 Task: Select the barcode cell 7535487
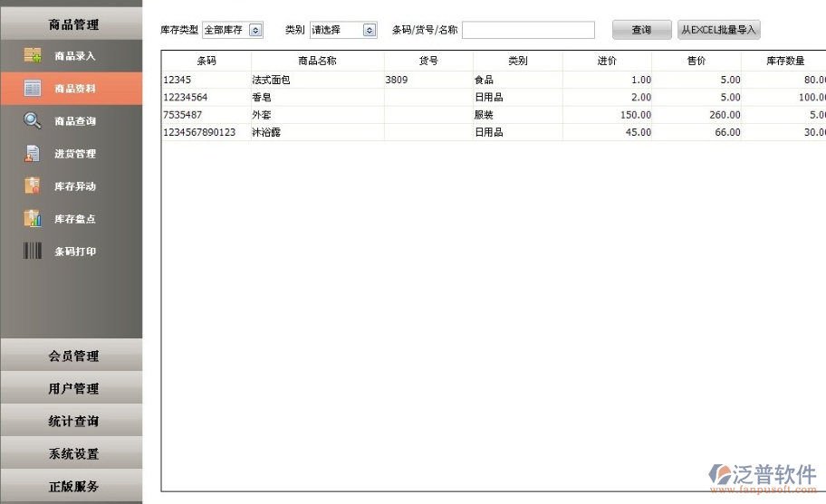206,114
